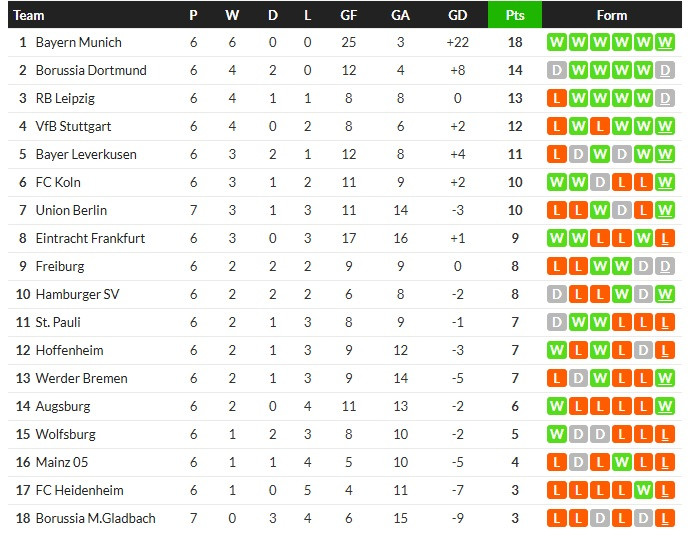Click Bayern Munich's latest underlined win badge
The height and width of the screenshot is (544, 699).
click(666, 42)
